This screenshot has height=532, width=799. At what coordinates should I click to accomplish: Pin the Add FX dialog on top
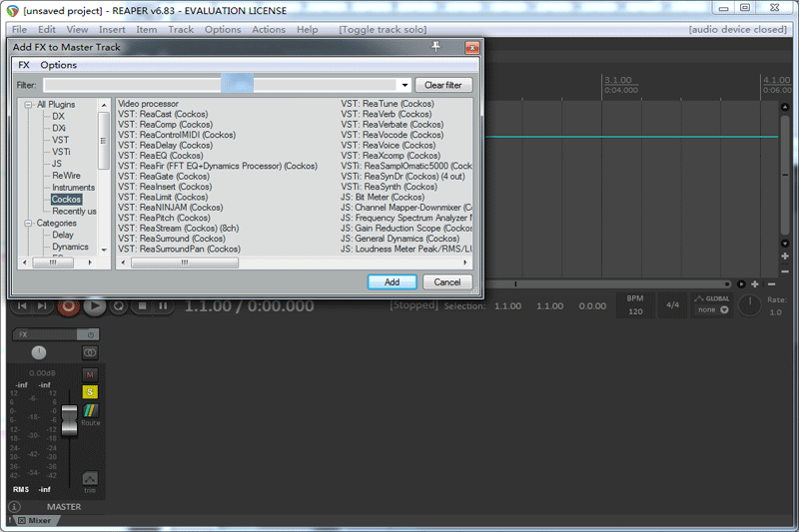[x=435, y=47]
